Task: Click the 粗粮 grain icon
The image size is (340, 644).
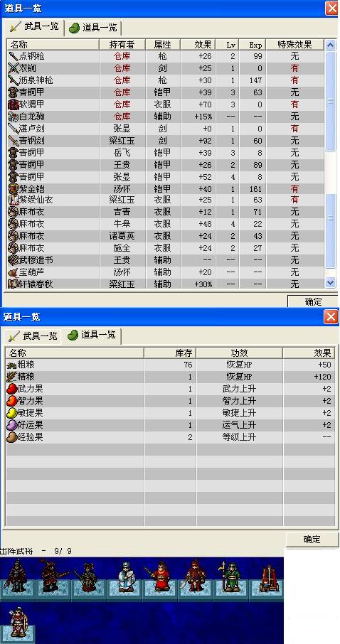Action: point(11,365)
